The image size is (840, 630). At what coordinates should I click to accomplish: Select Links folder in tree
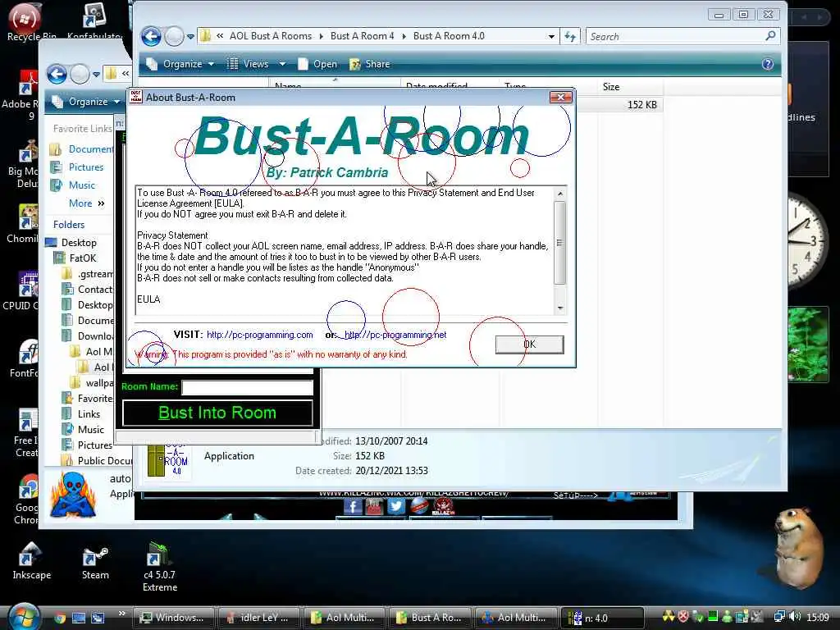point(89,414)
